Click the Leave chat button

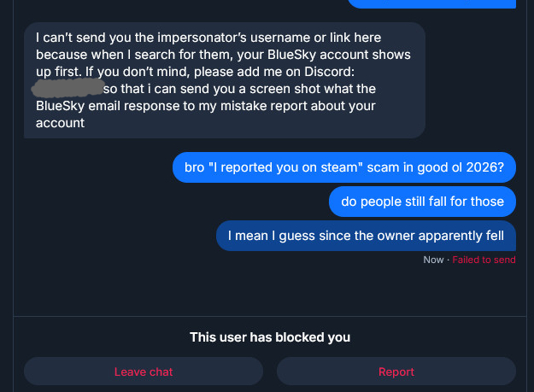(144, 372)
